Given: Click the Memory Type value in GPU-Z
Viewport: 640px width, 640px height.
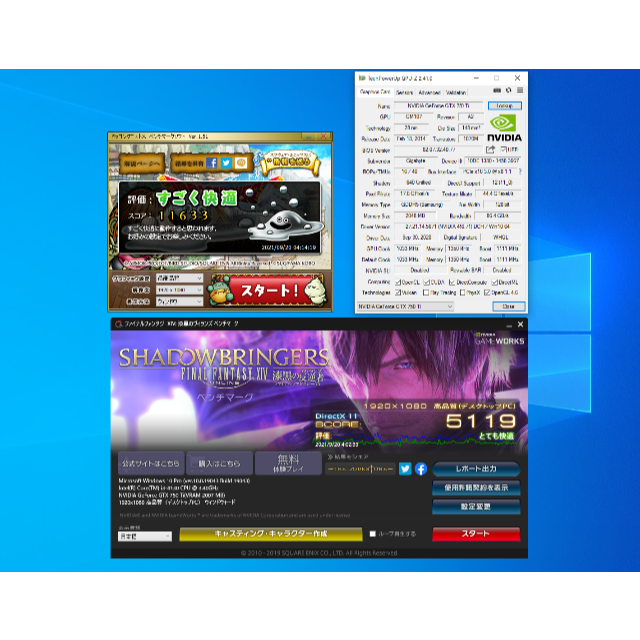Looking at the screenshot, I should (x=422, y=204).
